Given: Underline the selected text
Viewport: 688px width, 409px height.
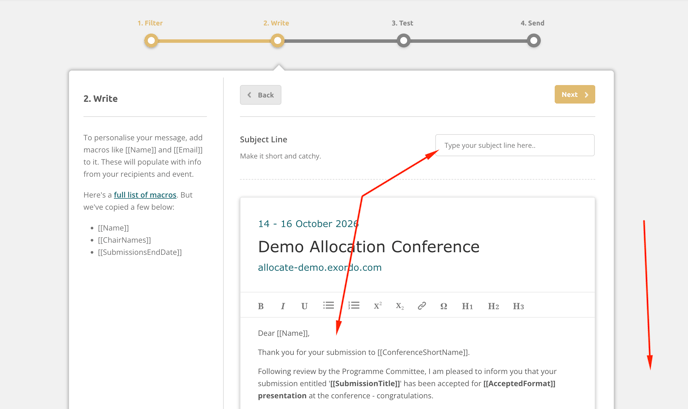Looking at the screenshot, I should 305,306.
